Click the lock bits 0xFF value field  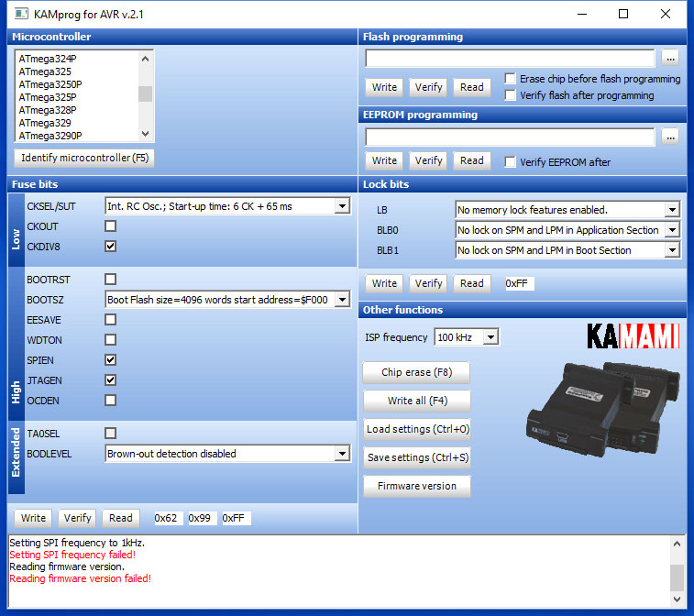tap(519, 283)
